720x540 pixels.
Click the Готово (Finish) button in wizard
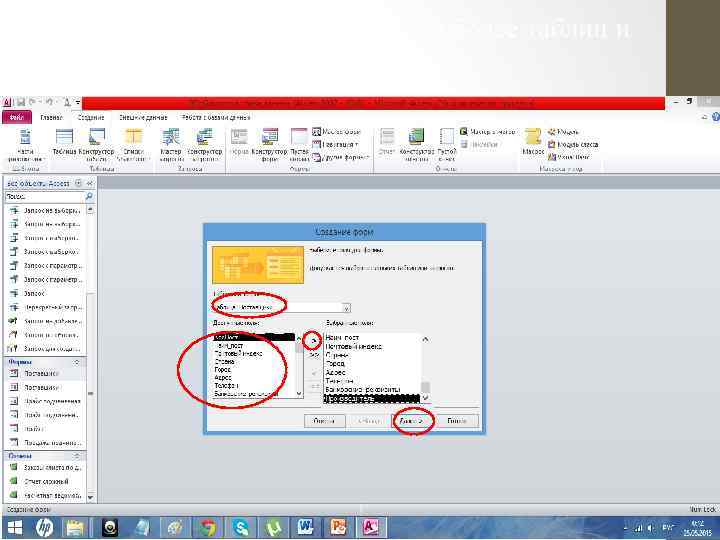[x=457, y=421]
